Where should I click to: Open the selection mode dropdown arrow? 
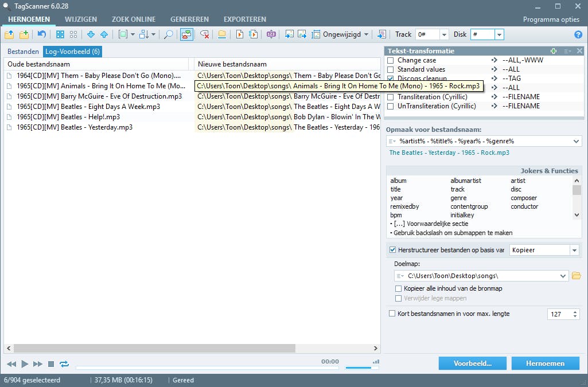[x=133, y=34]
